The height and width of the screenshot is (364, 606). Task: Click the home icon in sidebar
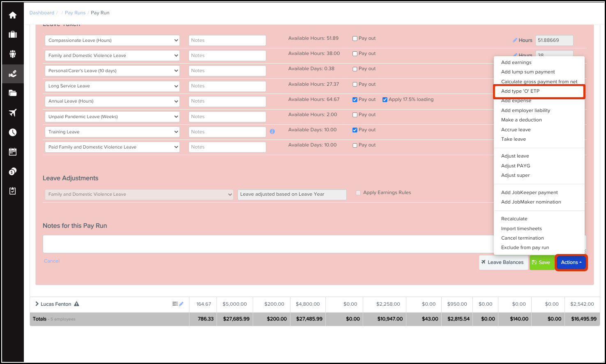(x=13, y=15)
